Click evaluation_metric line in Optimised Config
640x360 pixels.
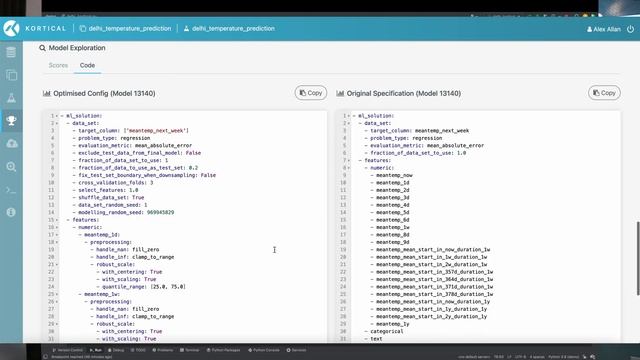coord(132,145)
